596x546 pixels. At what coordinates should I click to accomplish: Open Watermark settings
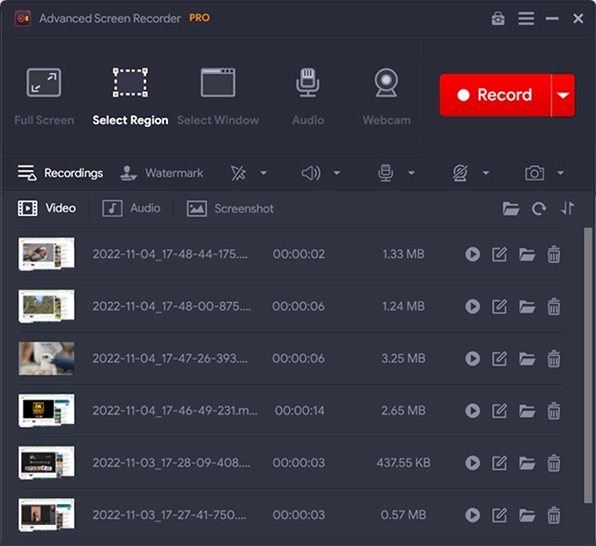coord(162,173)
